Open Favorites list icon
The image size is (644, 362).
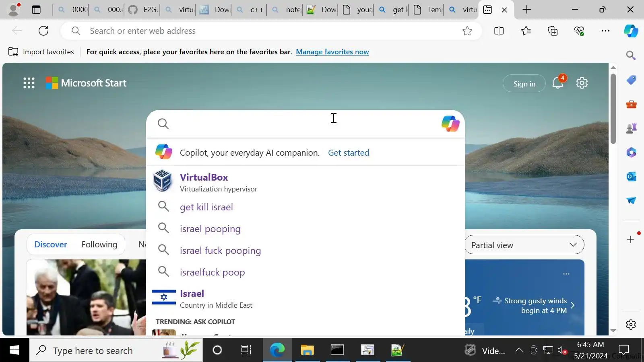(526, 31)
